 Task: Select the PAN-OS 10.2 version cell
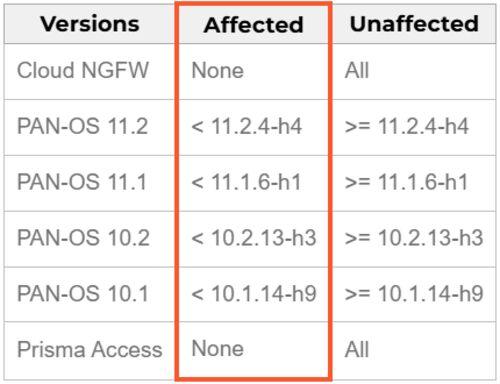tap(83, 238)
